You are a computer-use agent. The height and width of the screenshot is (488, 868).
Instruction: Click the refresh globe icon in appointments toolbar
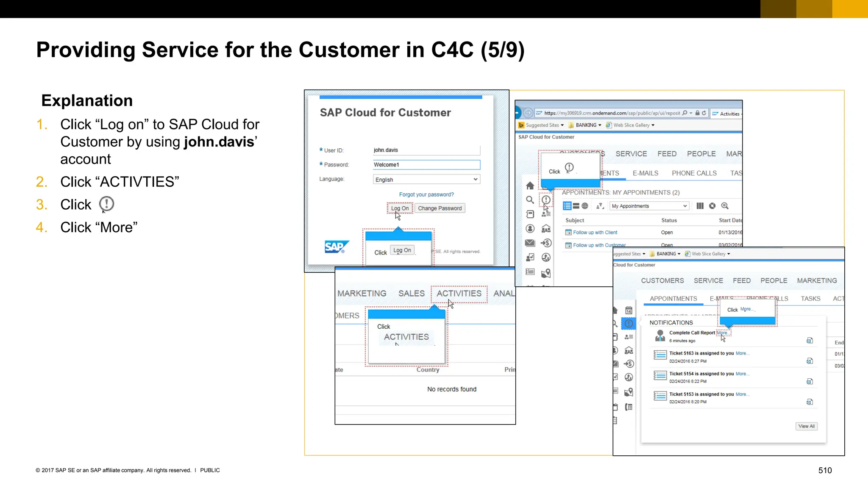point(712,206)
